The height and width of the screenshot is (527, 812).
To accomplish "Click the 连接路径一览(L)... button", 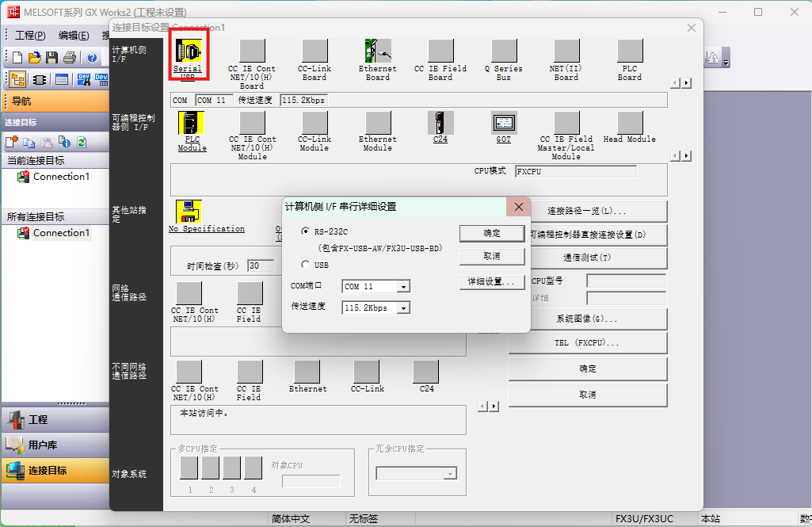I will pos(588,211).
